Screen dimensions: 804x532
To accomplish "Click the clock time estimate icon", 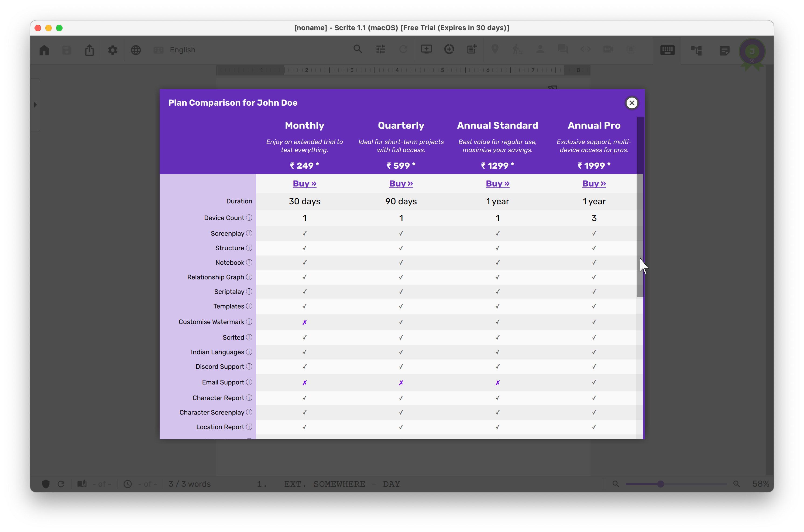I will (128, 484).
